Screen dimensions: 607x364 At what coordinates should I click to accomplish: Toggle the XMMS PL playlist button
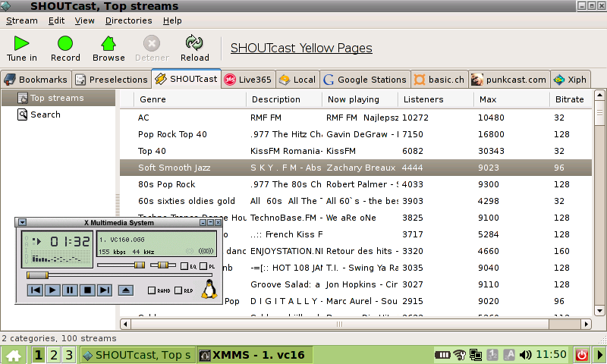click(x=207, y=266)
